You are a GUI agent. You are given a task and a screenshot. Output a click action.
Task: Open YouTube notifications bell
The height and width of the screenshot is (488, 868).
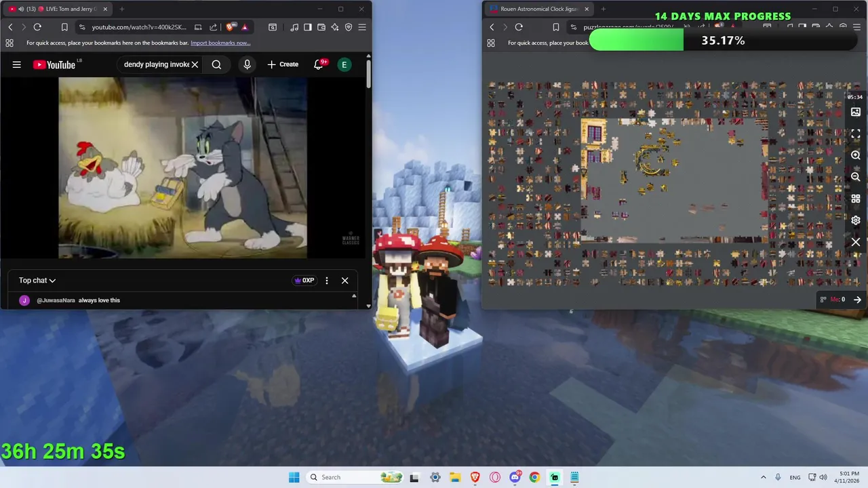click(x=318, y=64)
